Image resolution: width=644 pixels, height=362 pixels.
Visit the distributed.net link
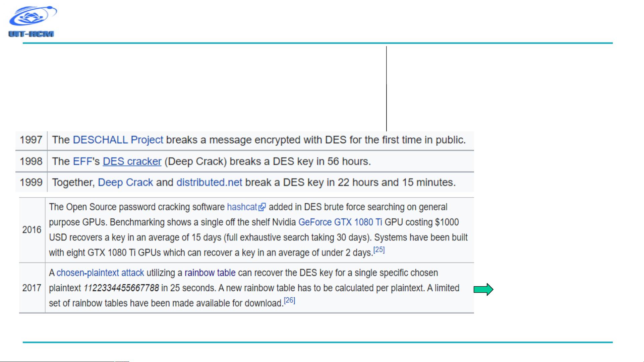click(209, 183)
